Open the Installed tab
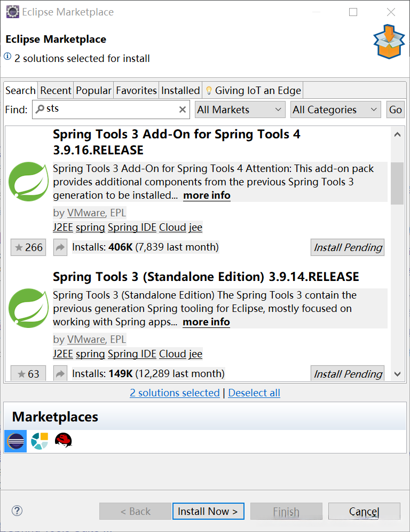Image resolution: width=410 pixels, height=532 pixels. point(180,90)
